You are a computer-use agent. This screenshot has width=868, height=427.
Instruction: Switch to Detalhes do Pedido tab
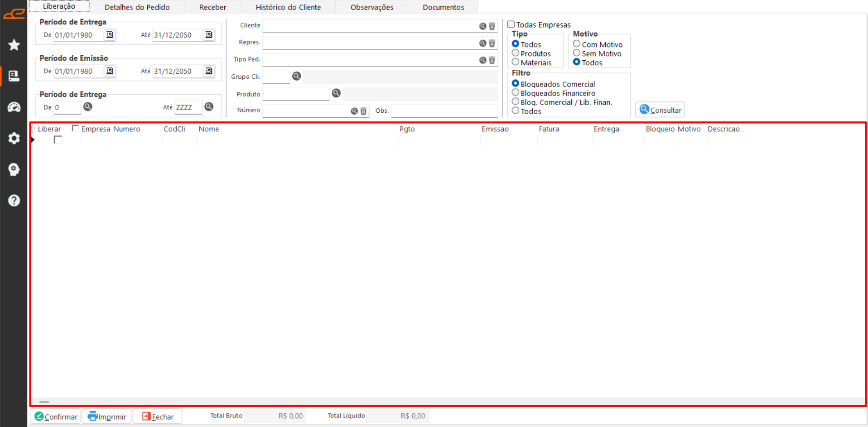(x=137, y=7)
